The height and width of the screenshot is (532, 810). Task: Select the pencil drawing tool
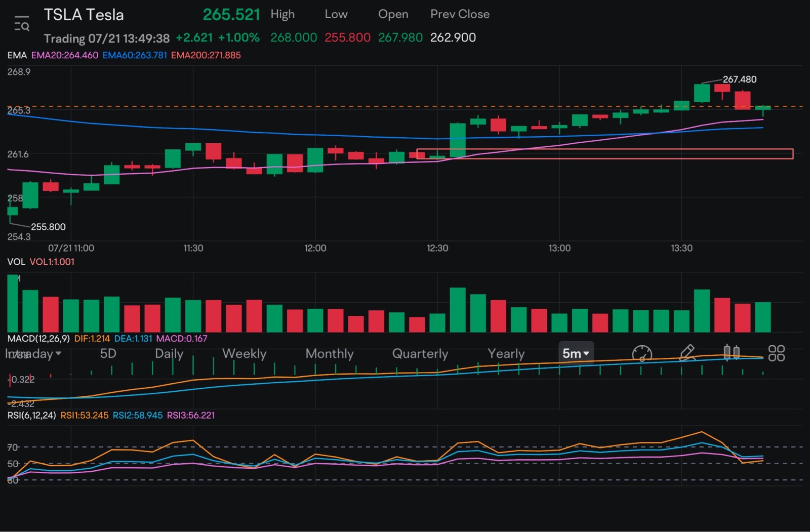pos(687,352)
